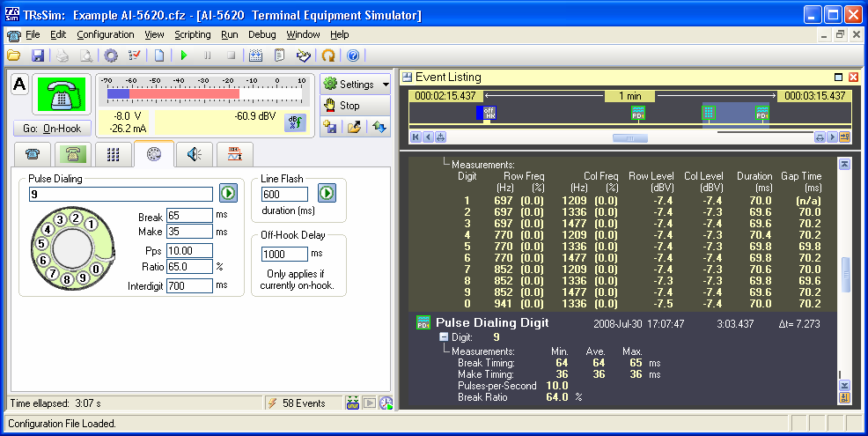868x436 pixels.
Task: Select the rotary pulse dialing tab
Action: [154, 154]
